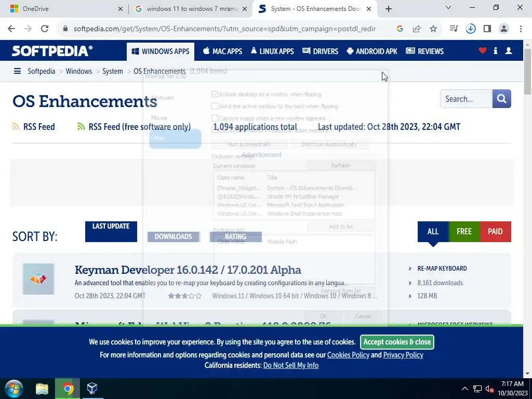This screenshot has height=399, width=532.
Task: Click the RE-MAP KEYBOARD tag
Action: click(442, 269)
